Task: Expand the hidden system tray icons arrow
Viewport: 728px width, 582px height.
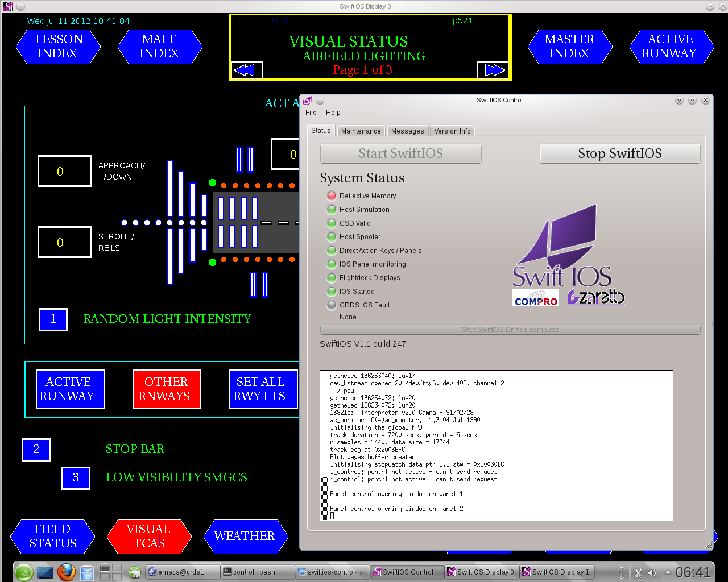Action: (668, 572)
